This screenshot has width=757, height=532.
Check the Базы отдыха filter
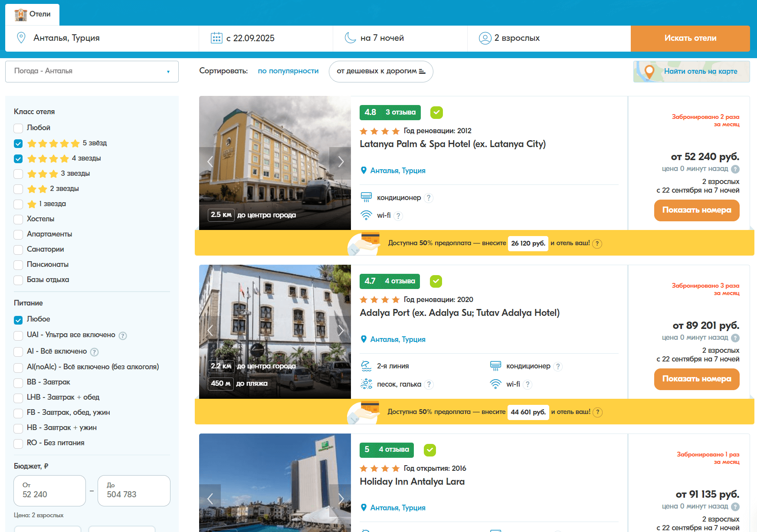[18, 280]
